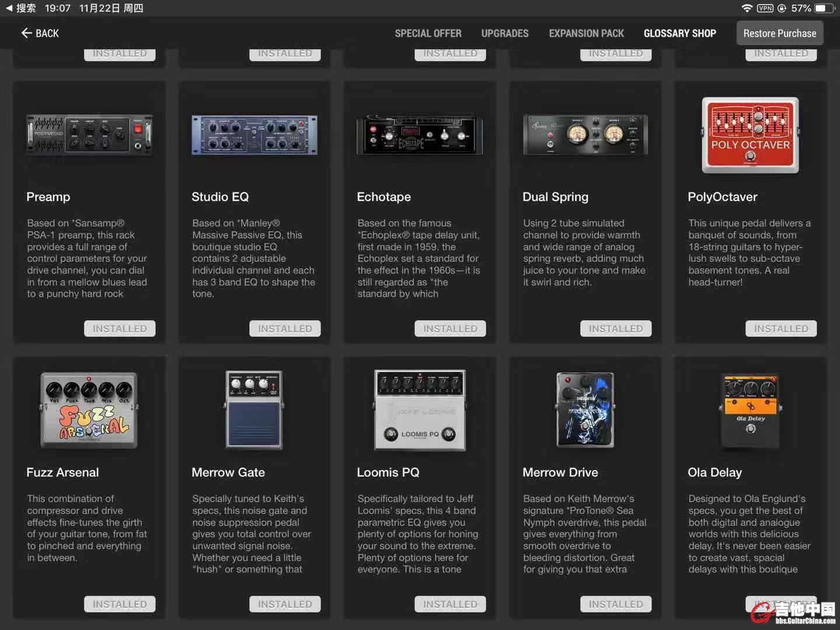Return to iOS Search via status bar back link
Screen dimensions: 840x630
coord(20,8)
